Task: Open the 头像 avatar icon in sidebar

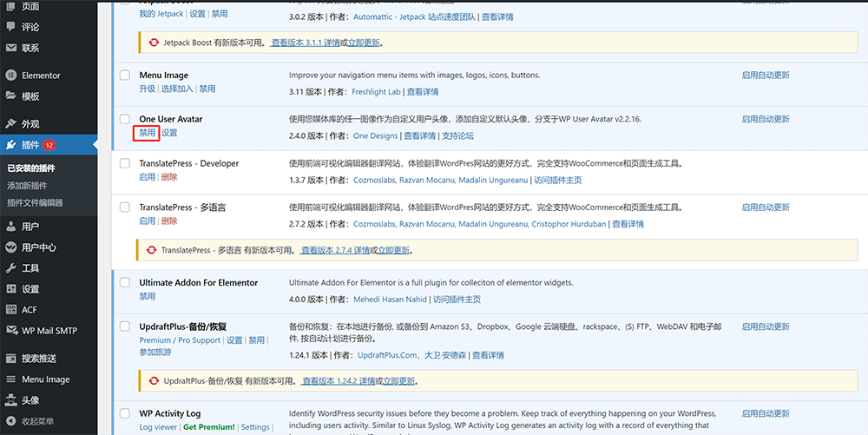Action: pyautogui.click(x=10, y=400)
